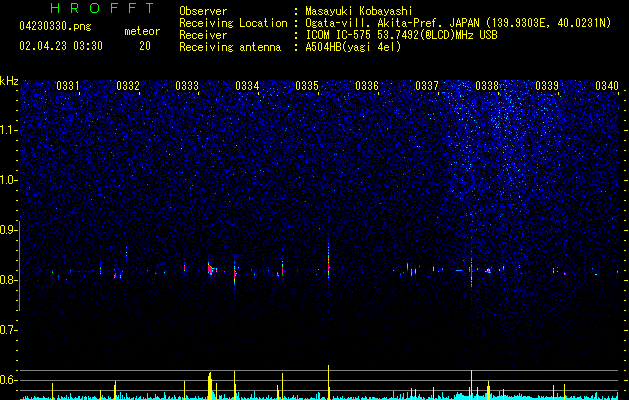Viewport: 629px width, 400px height.
Task: Click the 1.0 frequency axis label
Action: tap(7, 180)
